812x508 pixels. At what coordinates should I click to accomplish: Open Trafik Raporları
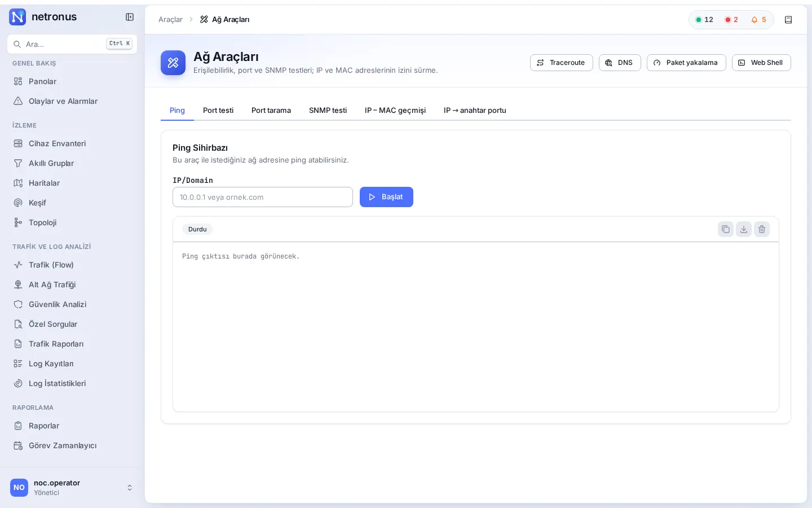(x=72, y=344)
